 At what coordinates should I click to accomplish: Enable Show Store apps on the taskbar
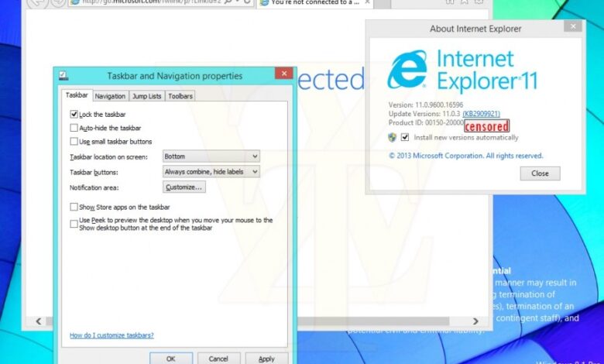pyautogui.click(x=74, y=207)
